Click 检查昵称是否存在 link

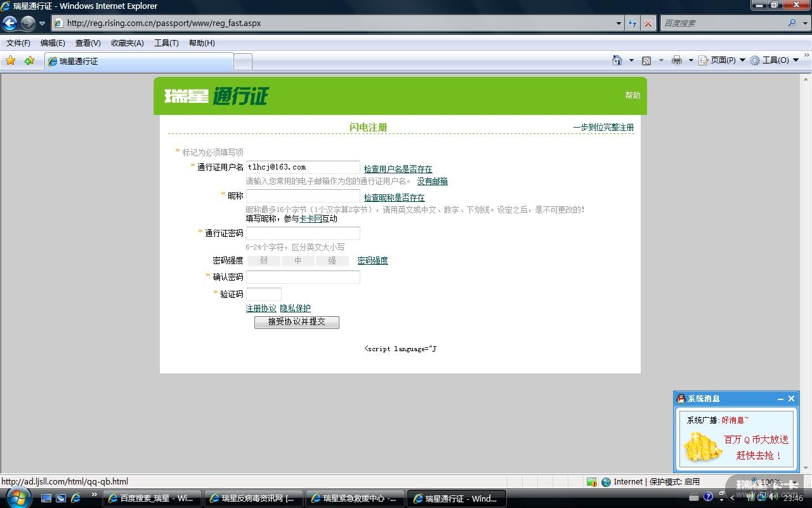click(x=394, y=197)
